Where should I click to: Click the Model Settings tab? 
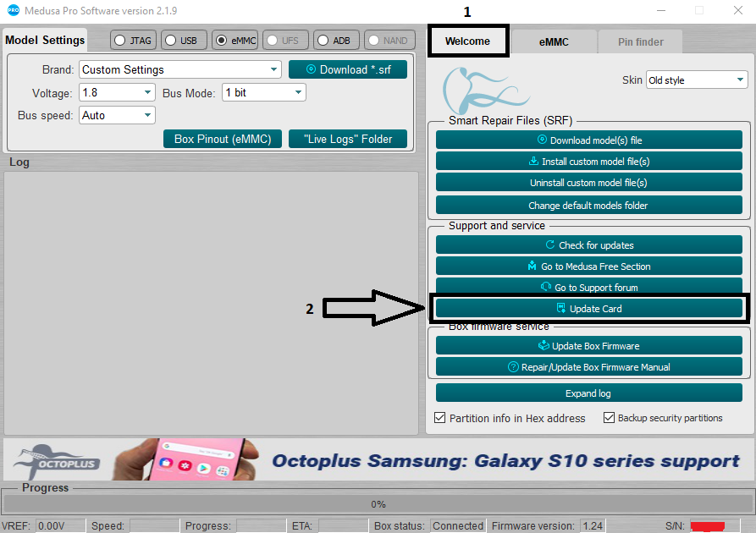45,40
